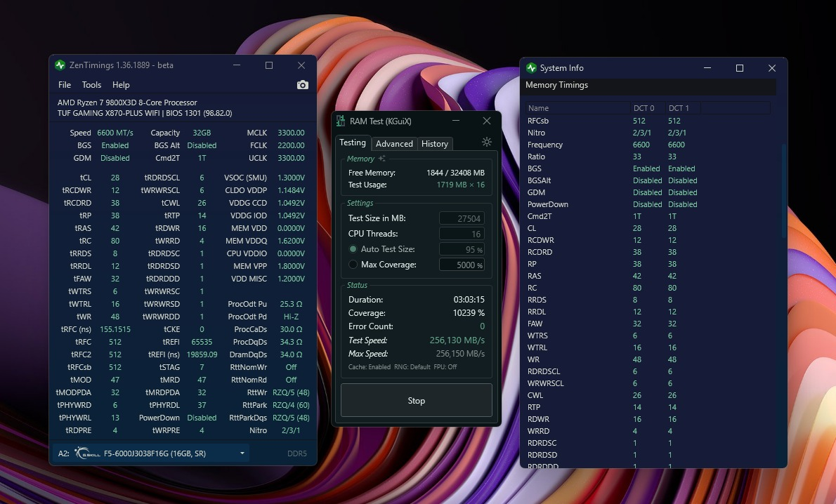Click the AMD Ryzen 7 9800X3D processor name
The height and width of the screenshot is (504, 836).
pyautogui.click(x=127, y=102)
